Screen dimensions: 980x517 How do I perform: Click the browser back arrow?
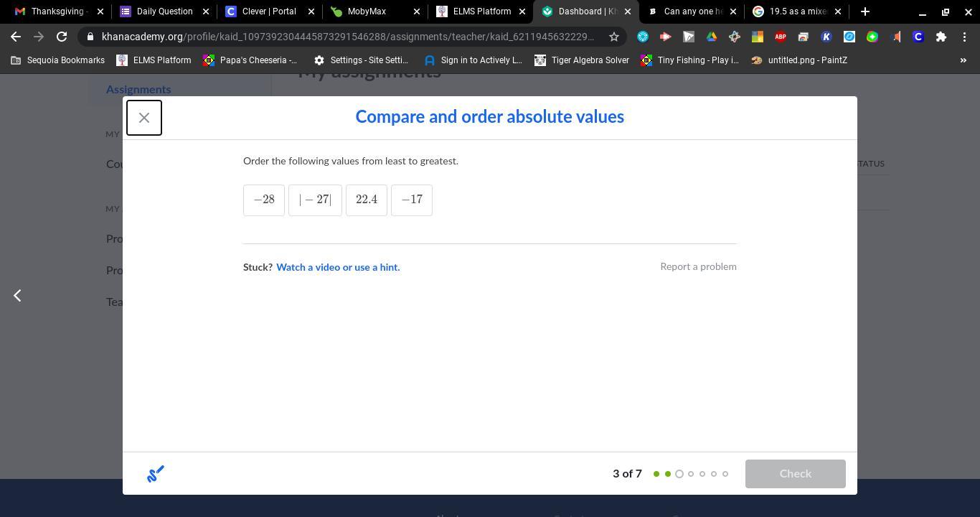coord(16,37)
